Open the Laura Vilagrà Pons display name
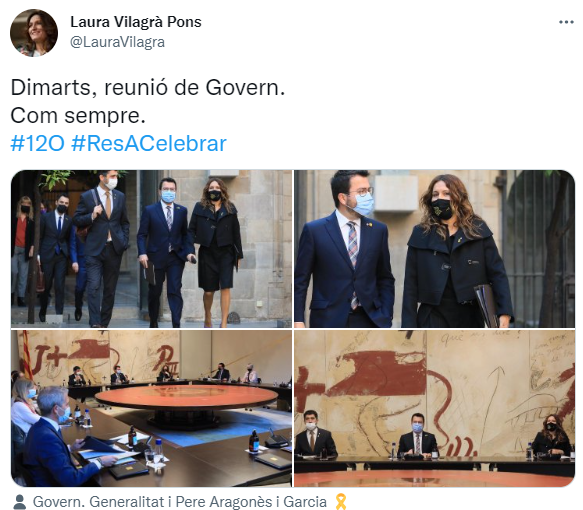Image resolution: width=583 pixels, height=510 pixels. 136,22
